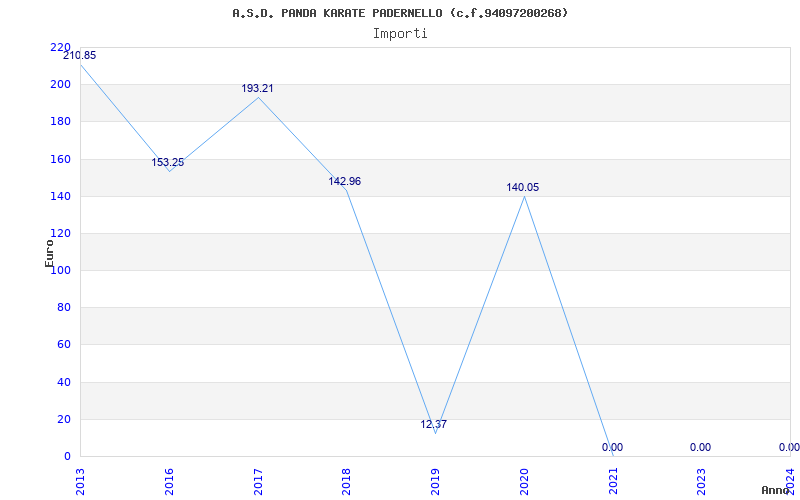Click the 2013 x-axis label
800x500 pixels.
tap(81, 482)
